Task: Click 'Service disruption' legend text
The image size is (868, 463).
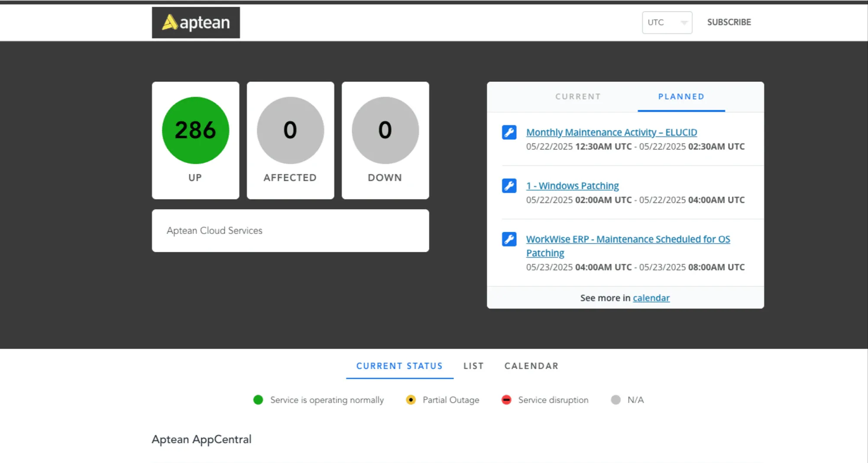Action: (x=554, y=400)
